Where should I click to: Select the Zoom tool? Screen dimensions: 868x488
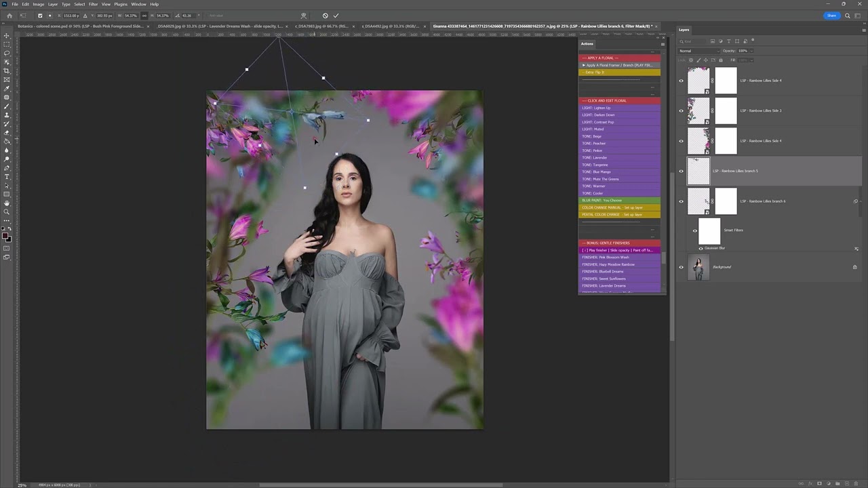(7, 212)
